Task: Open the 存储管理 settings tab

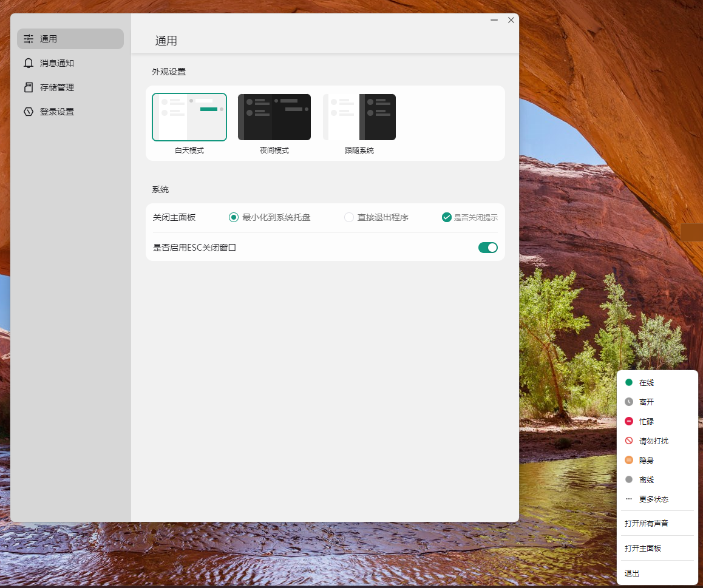Action: click(x=70, y=87)
